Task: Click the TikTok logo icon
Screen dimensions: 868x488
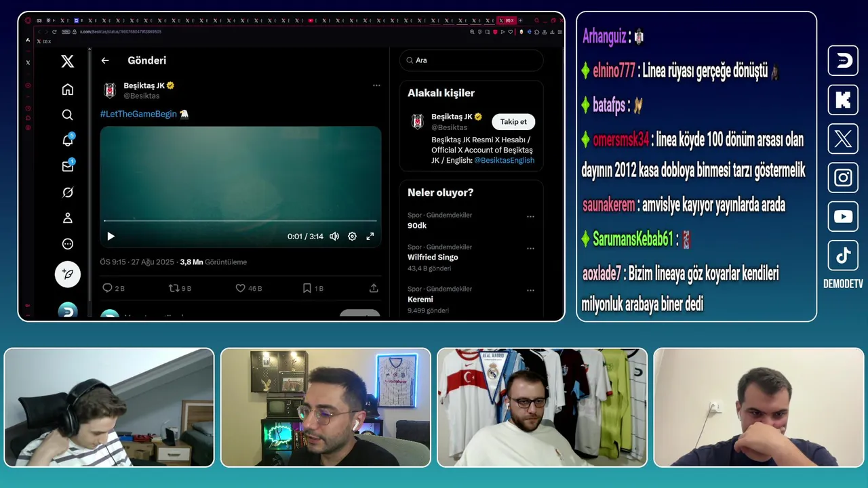Action: coord(843,256)
